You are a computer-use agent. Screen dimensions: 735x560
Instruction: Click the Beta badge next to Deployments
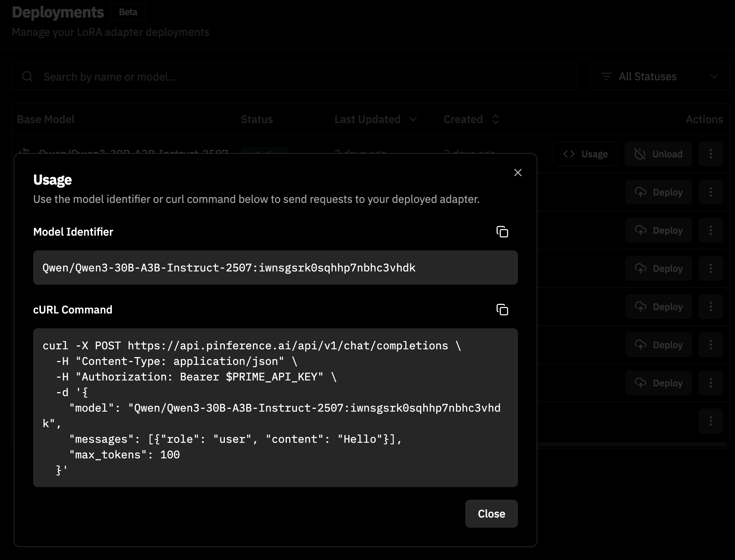click(128, 12)
